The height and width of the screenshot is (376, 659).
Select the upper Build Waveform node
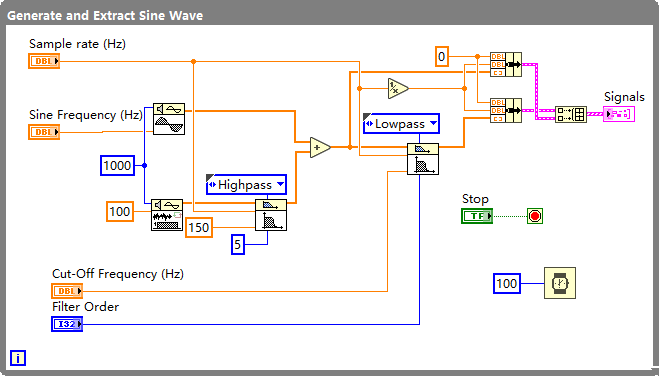[506, 64]
